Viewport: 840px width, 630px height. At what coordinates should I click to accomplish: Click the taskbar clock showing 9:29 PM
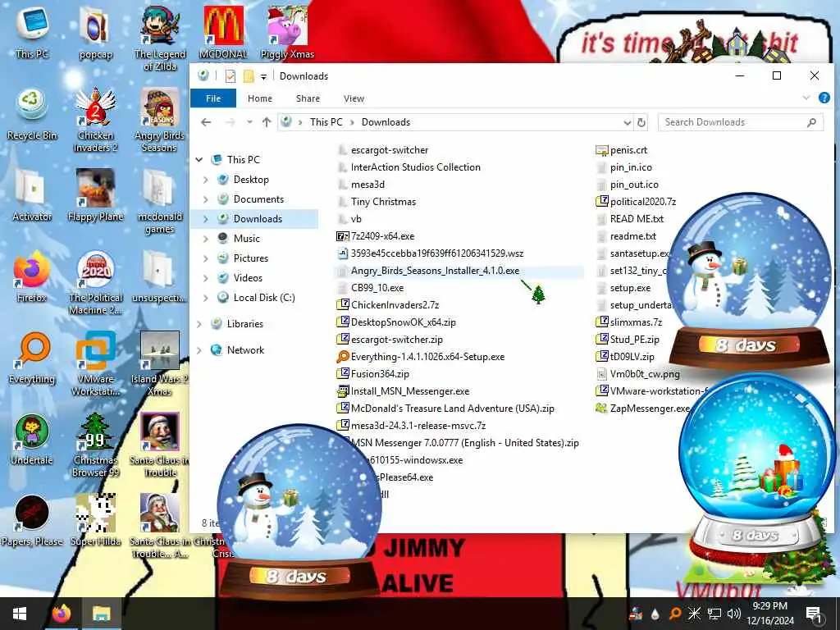coord(769,614)
